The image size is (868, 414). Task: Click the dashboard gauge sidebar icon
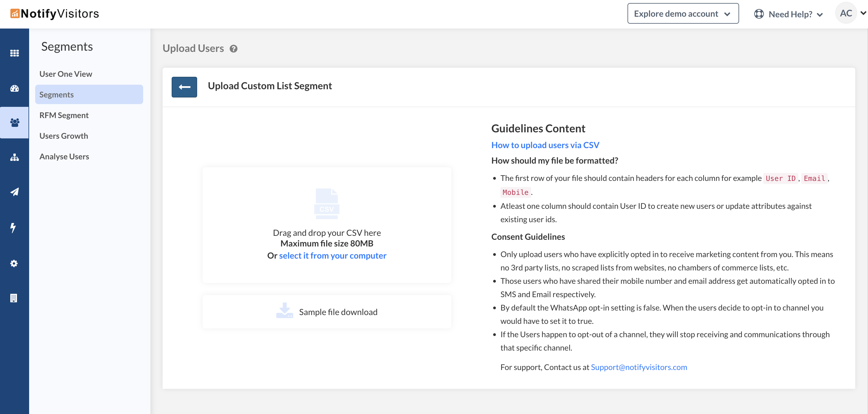click(14, 88)
